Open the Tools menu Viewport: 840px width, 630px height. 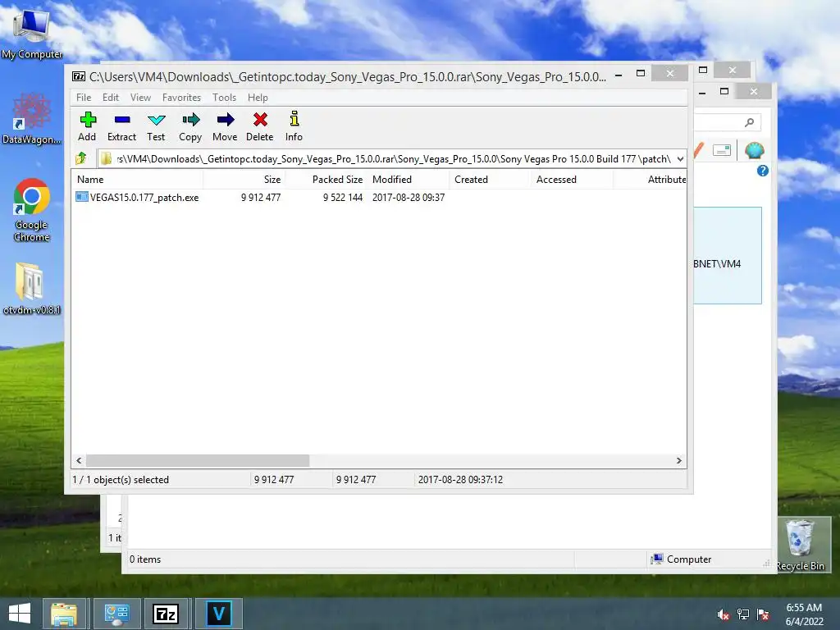(224, 98)
